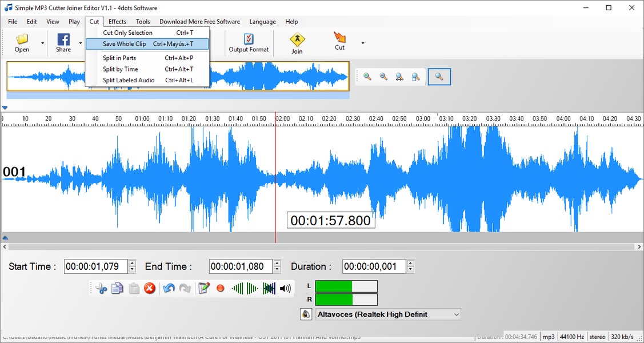Choose Split by Time menu entry
Image resolution: width=644 pixels, height=343 pixels.
tap(121, 69)
